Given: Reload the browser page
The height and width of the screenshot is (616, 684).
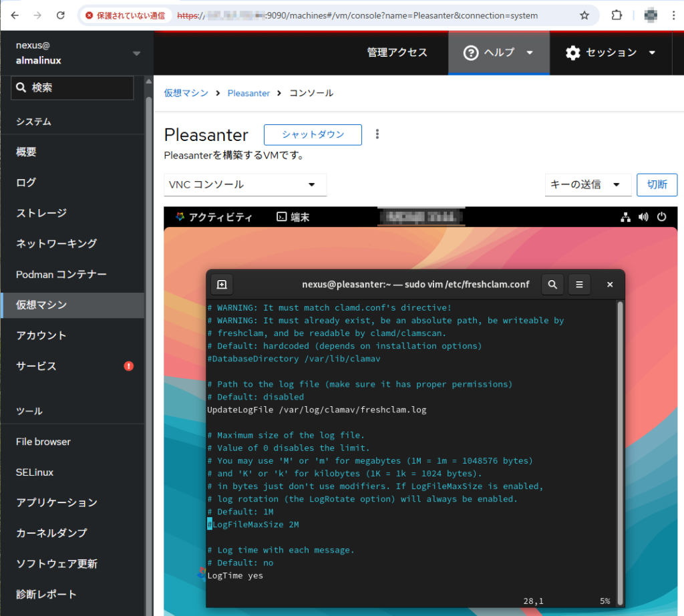Looking at the screenshot, I should pos(61,15).
